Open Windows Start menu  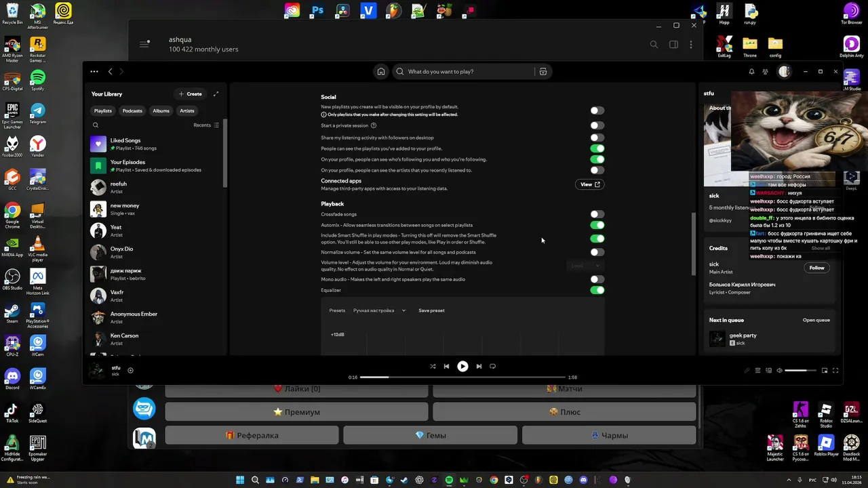(240, 480)
